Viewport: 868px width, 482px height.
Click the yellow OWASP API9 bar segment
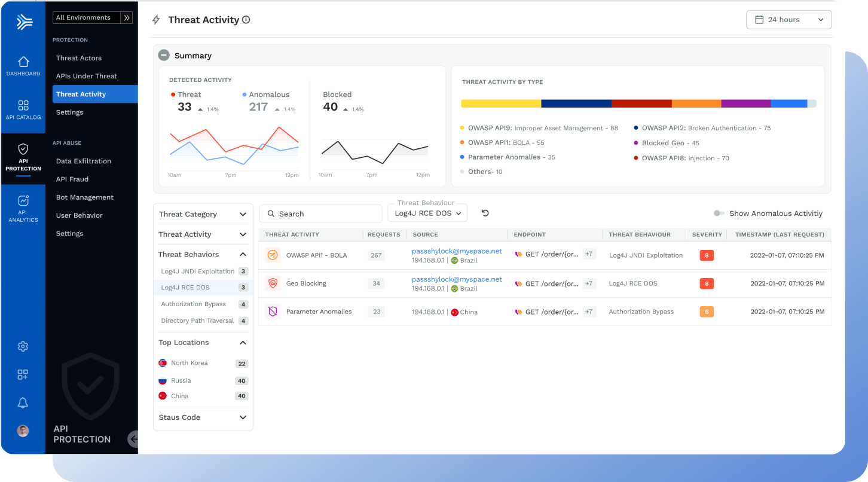[501, 103]
